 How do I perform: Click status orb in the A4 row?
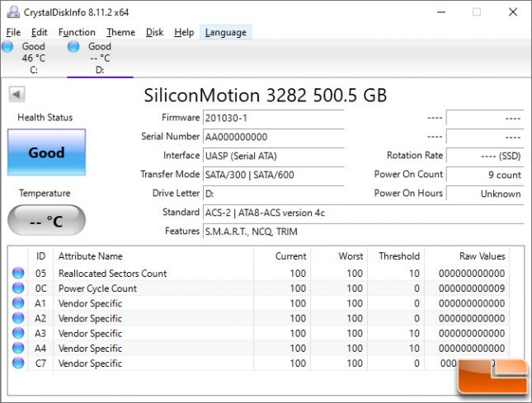(x=18, y=348)
